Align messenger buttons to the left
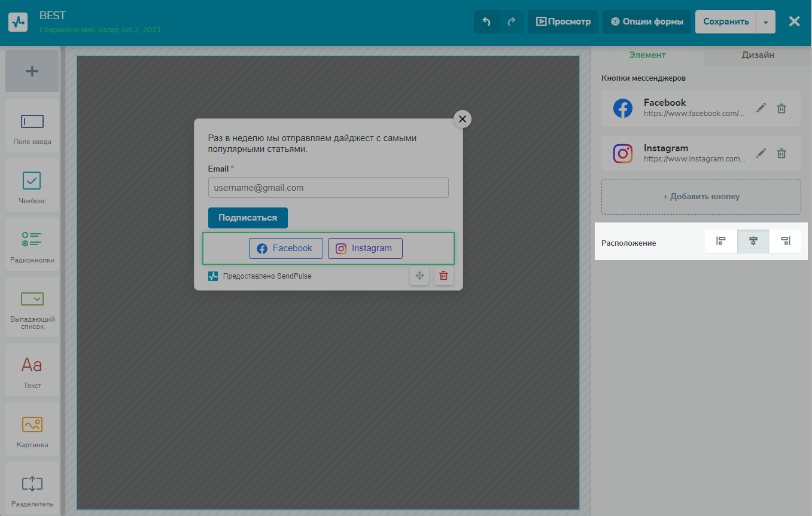Viewport: 812px width, 516px height. (721, 242)
